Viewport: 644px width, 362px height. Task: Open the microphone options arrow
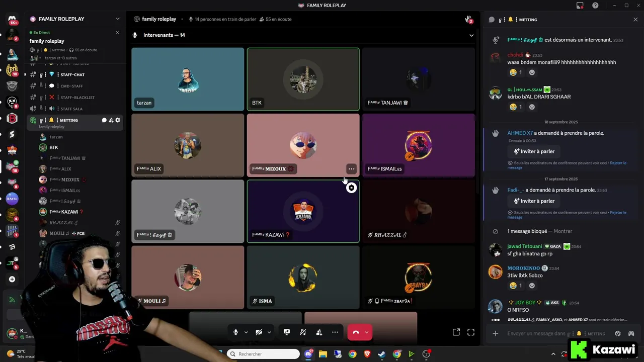click(246, 332)
